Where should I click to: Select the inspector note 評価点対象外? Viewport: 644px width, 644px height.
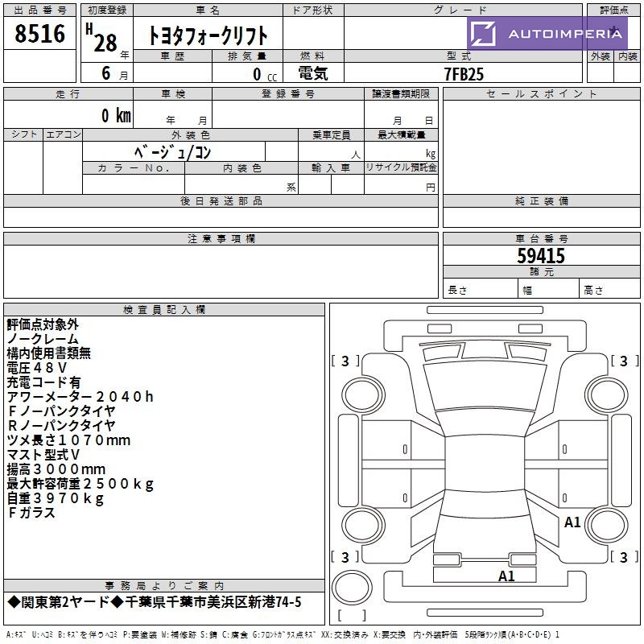(x=43, y=324)
